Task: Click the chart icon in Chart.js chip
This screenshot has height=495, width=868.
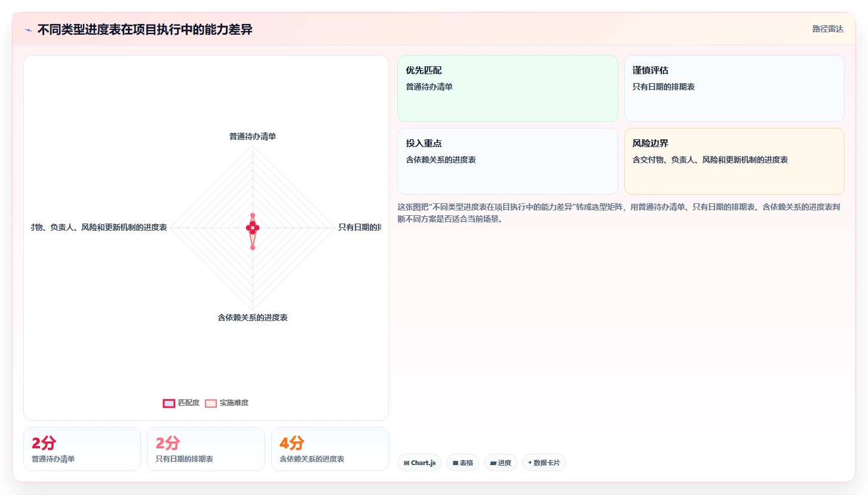Action: pyautogui.click(x=407, y=463)
